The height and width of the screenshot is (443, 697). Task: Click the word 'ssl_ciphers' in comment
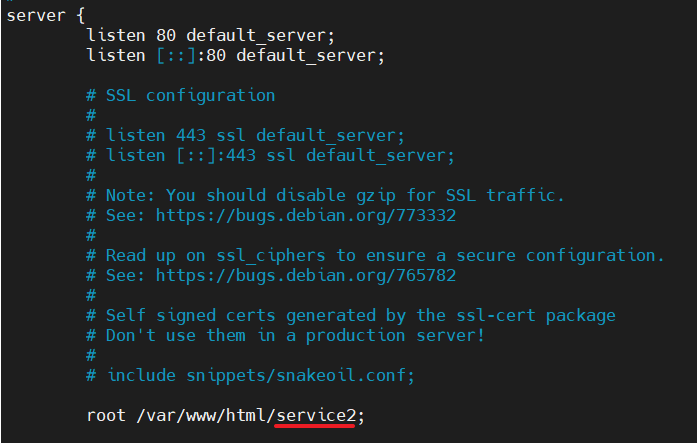[x=271, y=256]
